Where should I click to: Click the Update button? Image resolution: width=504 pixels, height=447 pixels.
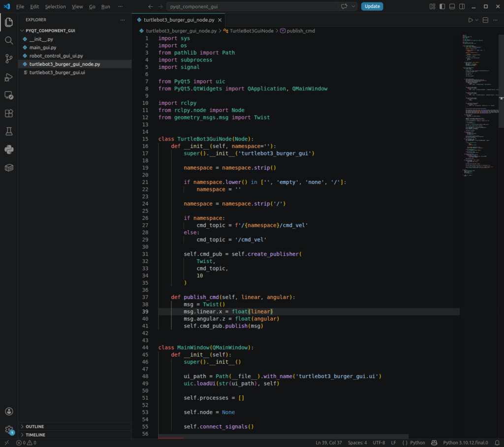coord(372,6)
